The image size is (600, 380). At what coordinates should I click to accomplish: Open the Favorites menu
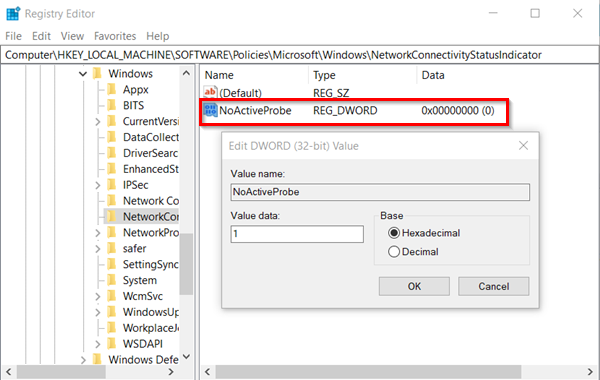pos(115,36)
